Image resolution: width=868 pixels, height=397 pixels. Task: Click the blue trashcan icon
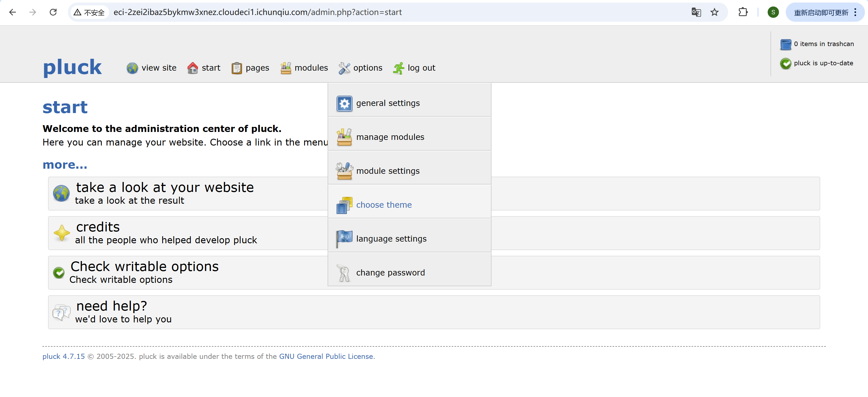785,44
